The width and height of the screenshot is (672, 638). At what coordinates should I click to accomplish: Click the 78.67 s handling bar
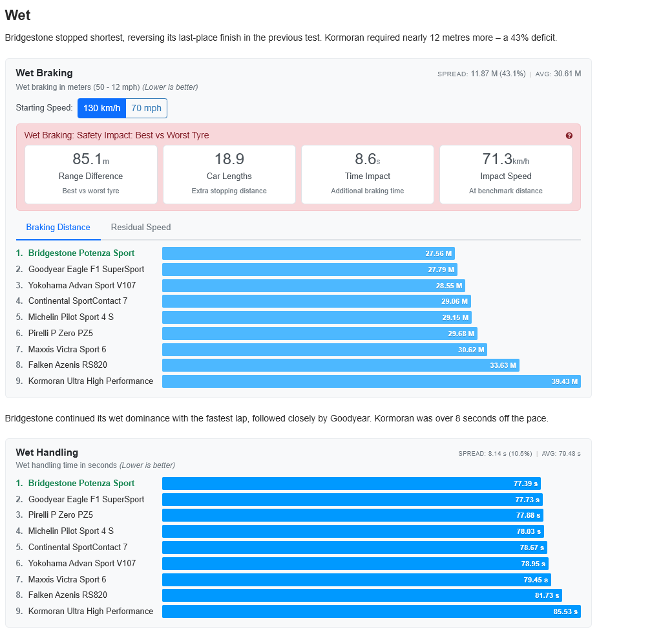(x=355, y=548)
